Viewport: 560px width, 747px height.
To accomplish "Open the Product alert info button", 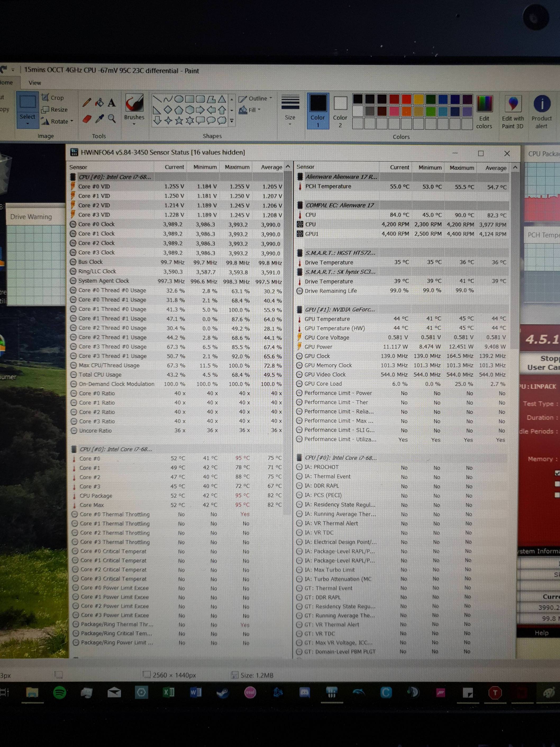I will pos(541,112).
